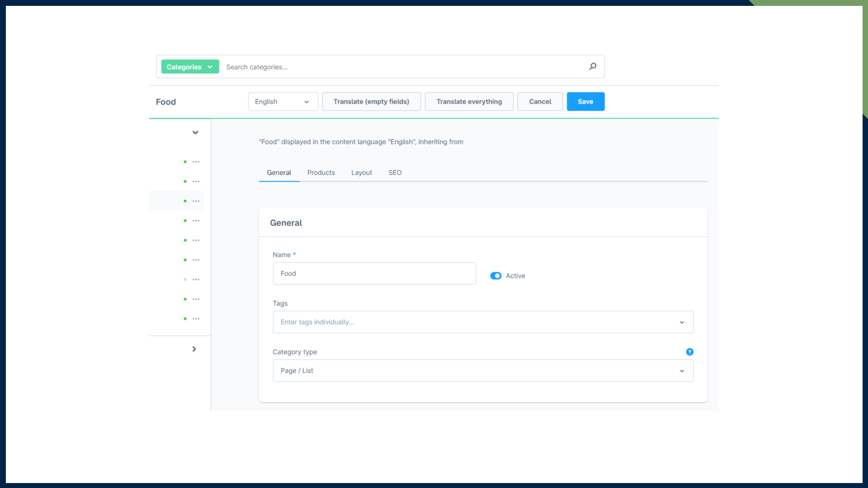Open the topmost three-dot menu in category tree

click(196, 162)
